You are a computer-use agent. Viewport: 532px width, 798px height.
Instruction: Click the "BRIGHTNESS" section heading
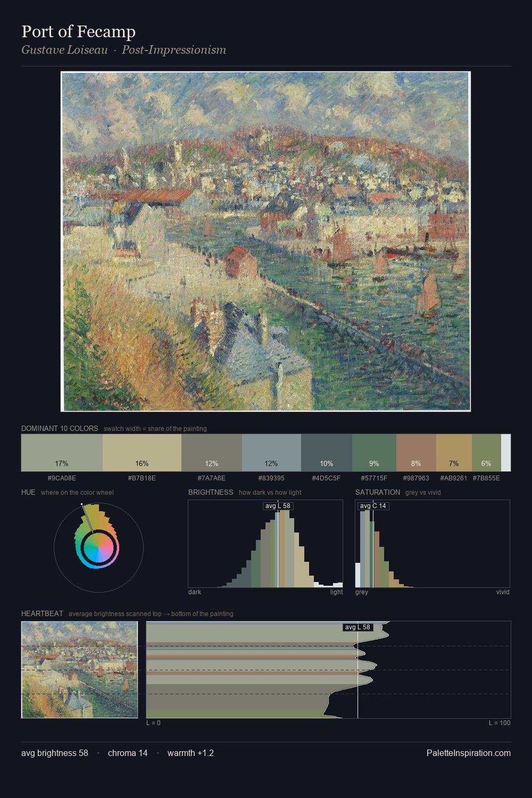[x=211, y=492]
